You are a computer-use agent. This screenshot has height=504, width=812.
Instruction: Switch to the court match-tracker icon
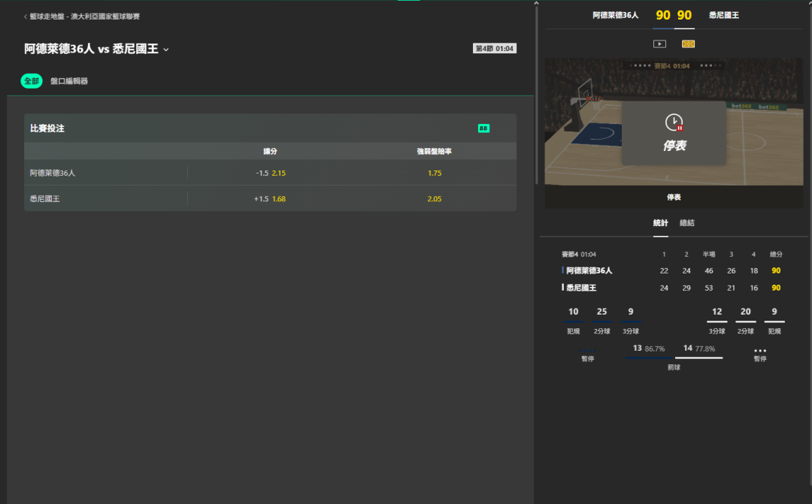[688, 44]
